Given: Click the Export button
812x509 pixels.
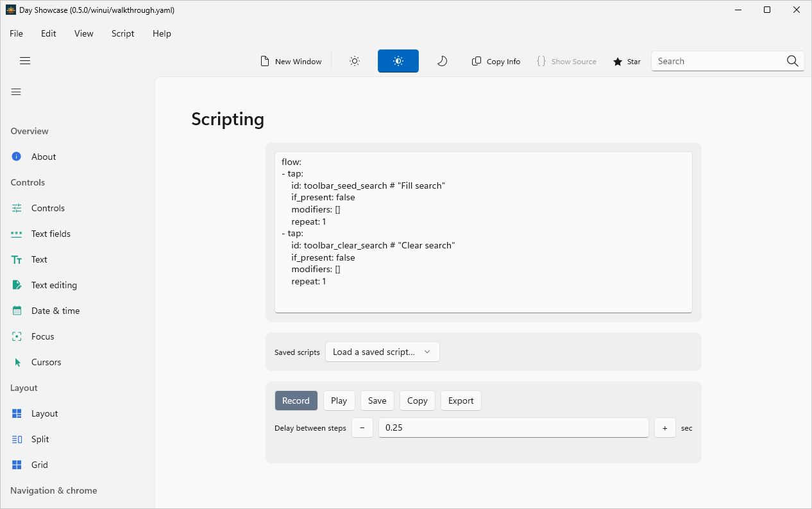Looking at the screenshot, I should coord(461,401).
